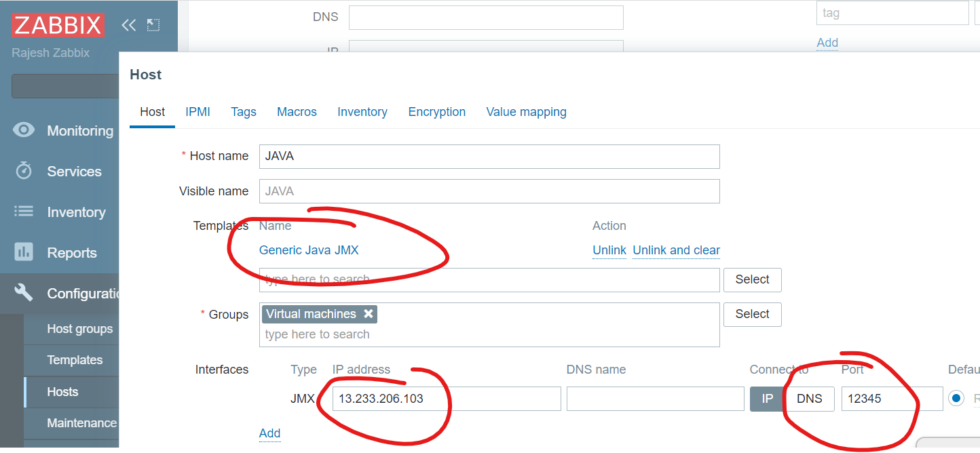Go to Host groups submenu
This screenshot has width=980, height=453.
[79, 329]
